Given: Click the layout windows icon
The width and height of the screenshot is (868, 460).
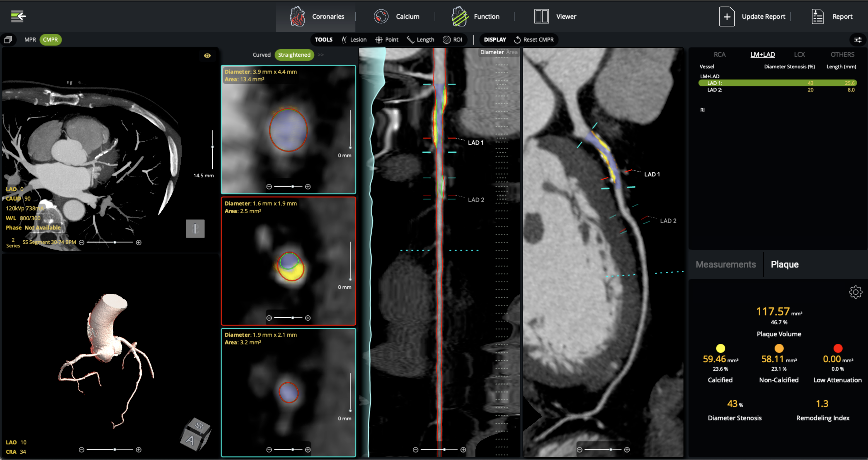Looking at the screenshot, I should tap(8, 40).
